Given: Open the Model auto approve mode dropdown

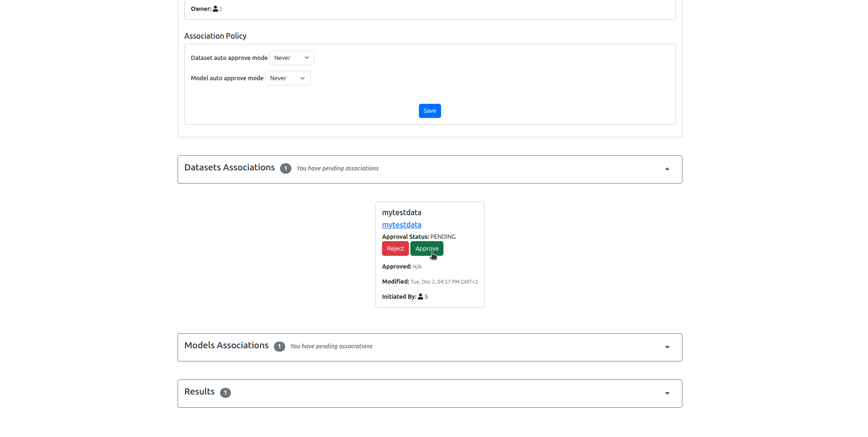Looking at the screenshot, I should [x=287, y=78].
